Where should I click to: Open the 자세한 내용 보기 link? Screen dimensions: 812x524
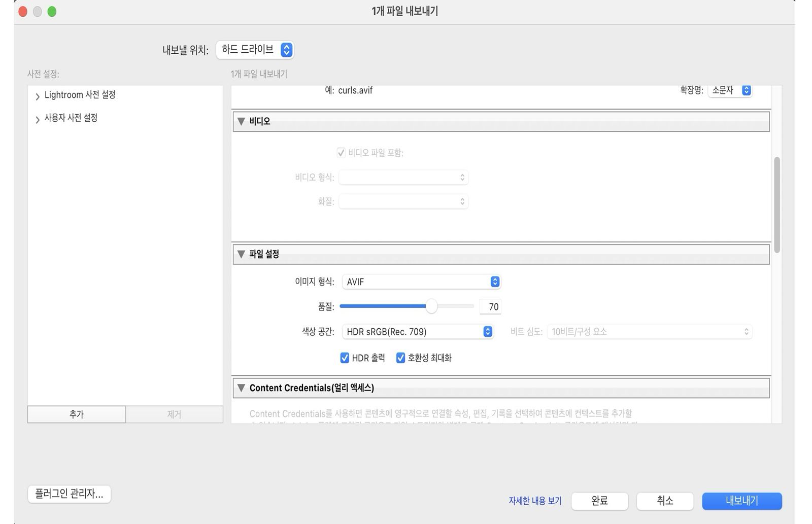click(x=535, y=501)
